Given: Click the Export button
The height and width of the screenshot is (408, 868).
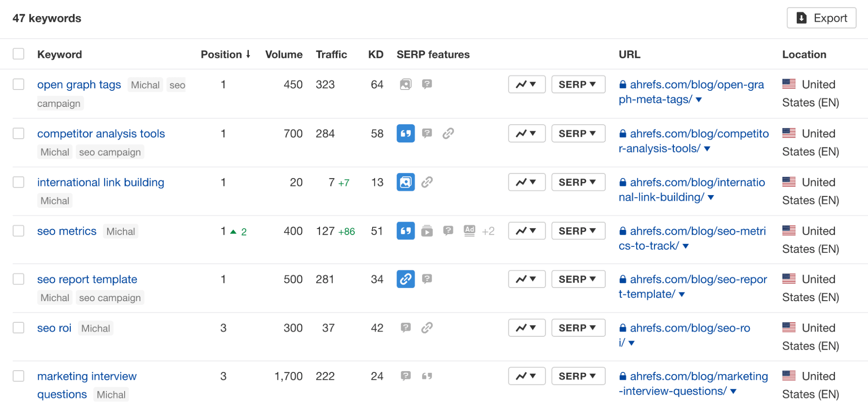Looking at the screenshot, I should pyautogui.click(x=821, y=18).
